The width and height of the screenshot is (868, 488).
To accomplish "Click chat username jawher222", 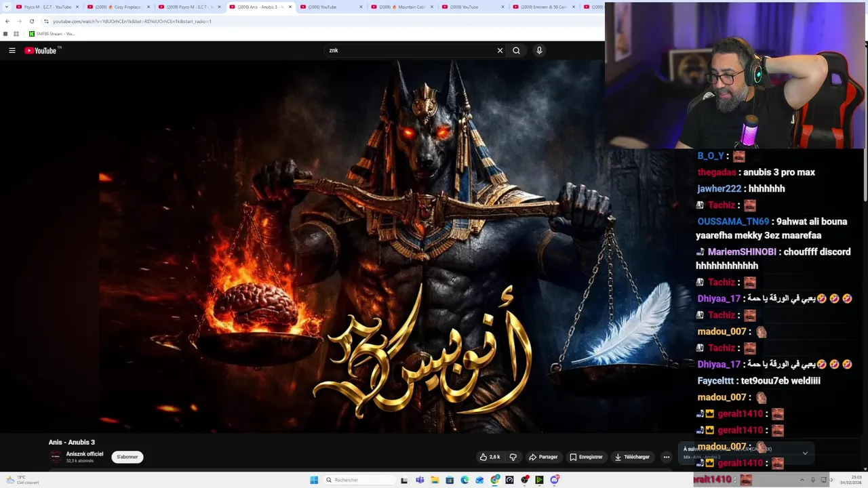I will (719, 188).
